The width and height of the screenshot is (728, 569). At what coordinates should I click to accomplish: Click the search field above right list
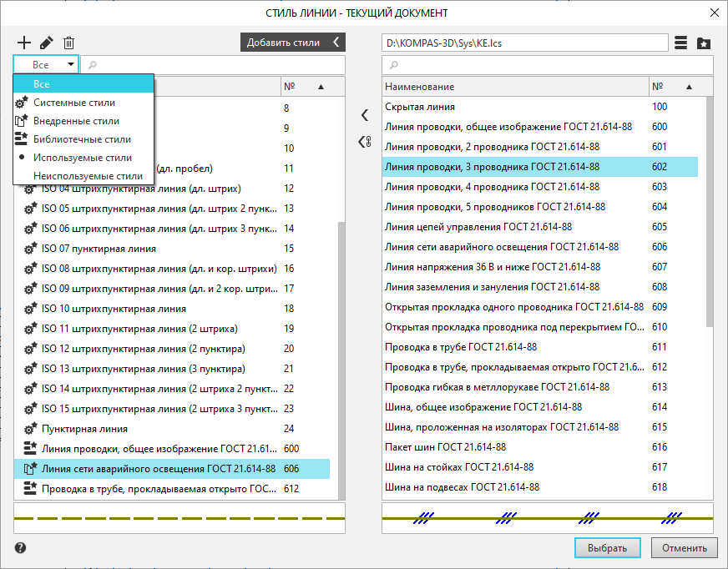pyautogui.click(x=547, y=65)
